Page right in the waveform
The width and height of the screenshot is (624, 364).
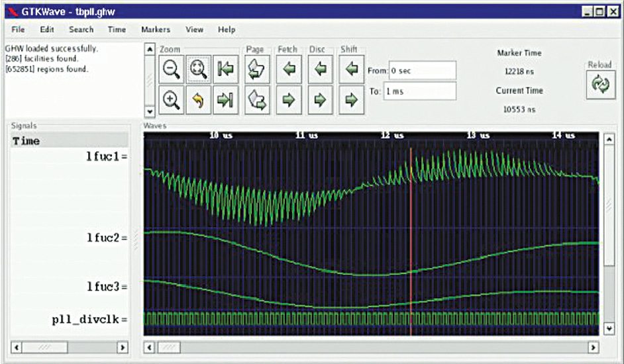click(256, 100)
